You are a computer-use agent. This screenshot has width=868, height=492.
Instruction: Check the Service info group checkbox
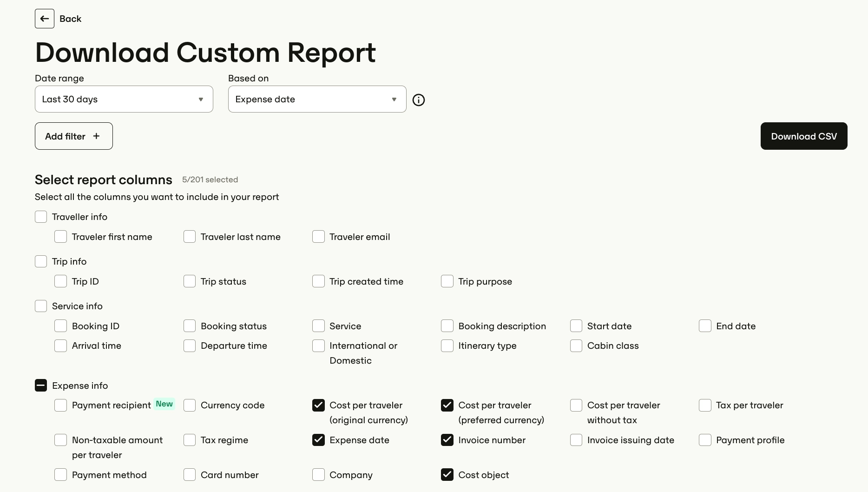click(41, 306)
